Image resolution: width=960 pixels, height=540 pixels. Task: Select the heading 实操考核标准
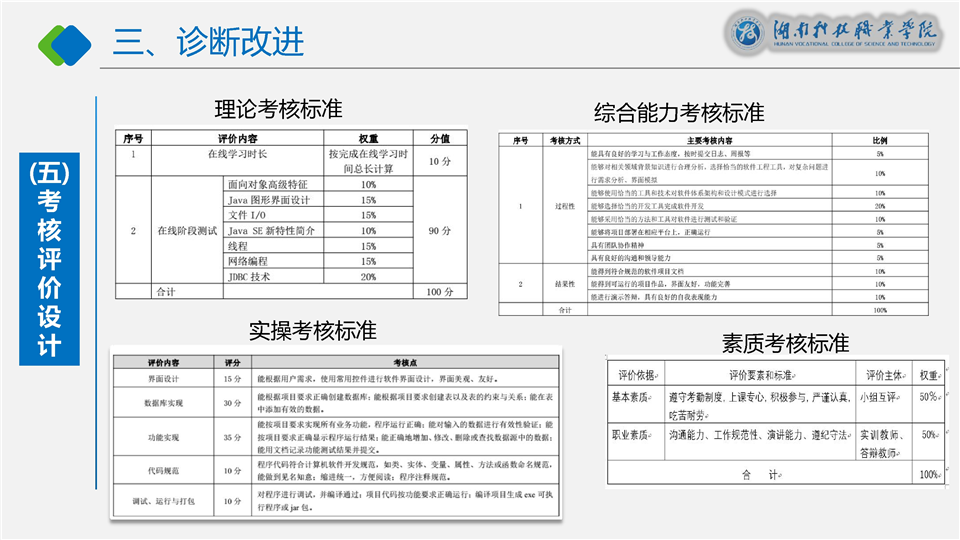coord(312,329)
